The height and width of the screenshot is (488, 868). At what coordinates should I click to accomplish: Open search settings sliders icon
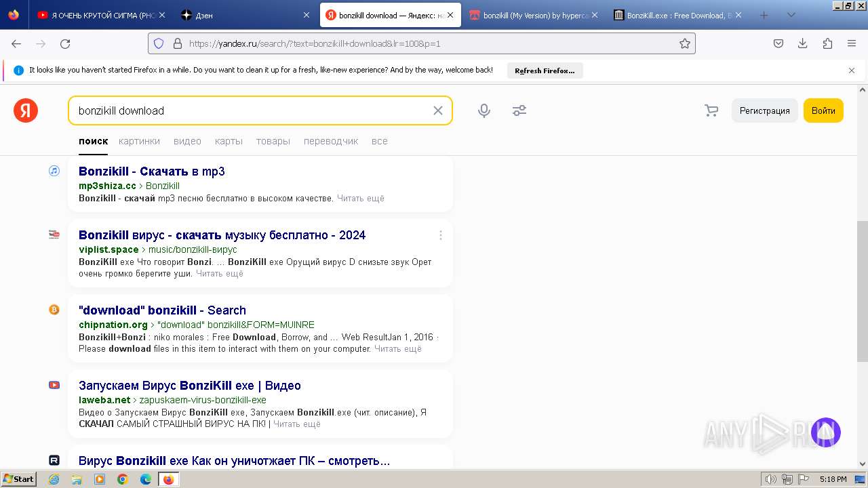(x=519, y=110)
